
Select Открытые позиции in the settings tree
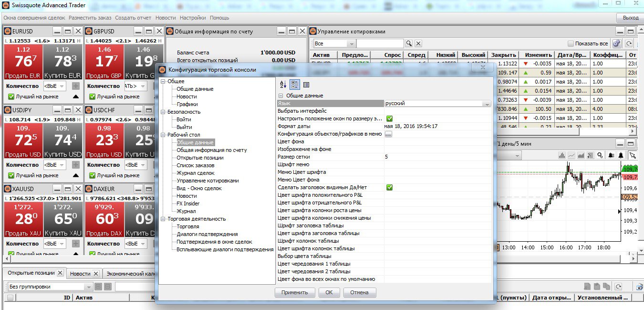click(x=200, y=158)
